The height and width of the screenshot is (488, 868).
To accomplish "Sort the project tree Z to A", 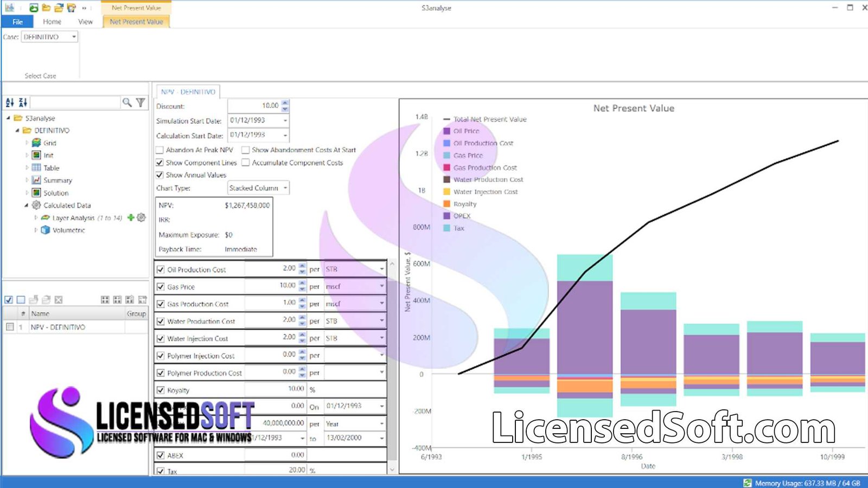I will [x=23, y=102].
